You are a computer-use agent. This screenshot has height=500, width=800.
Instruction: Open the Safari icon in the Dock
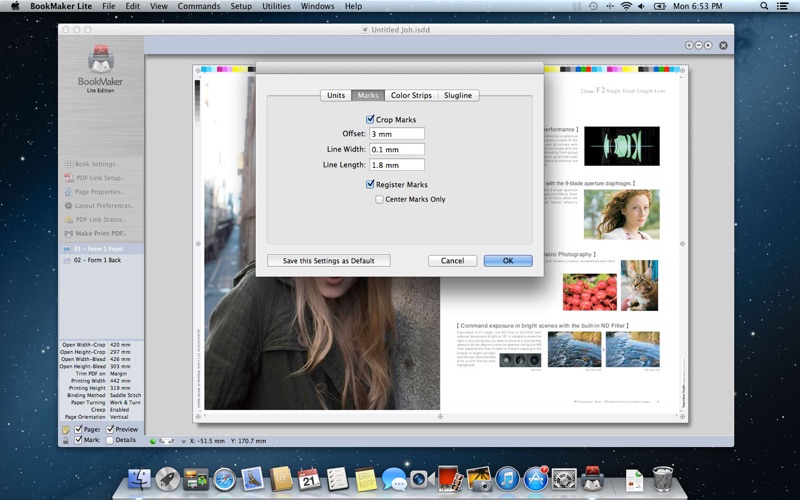[x=223, y=479]
